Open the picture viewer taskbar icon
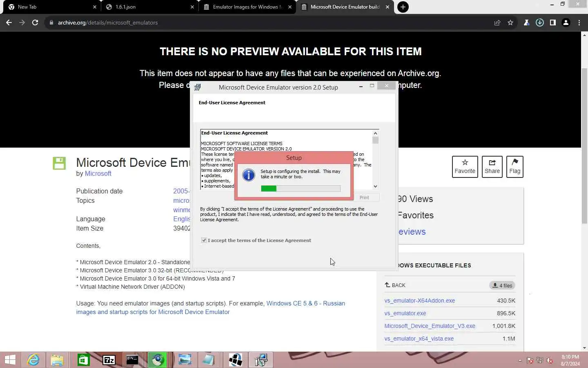 (x=185, y=360)
